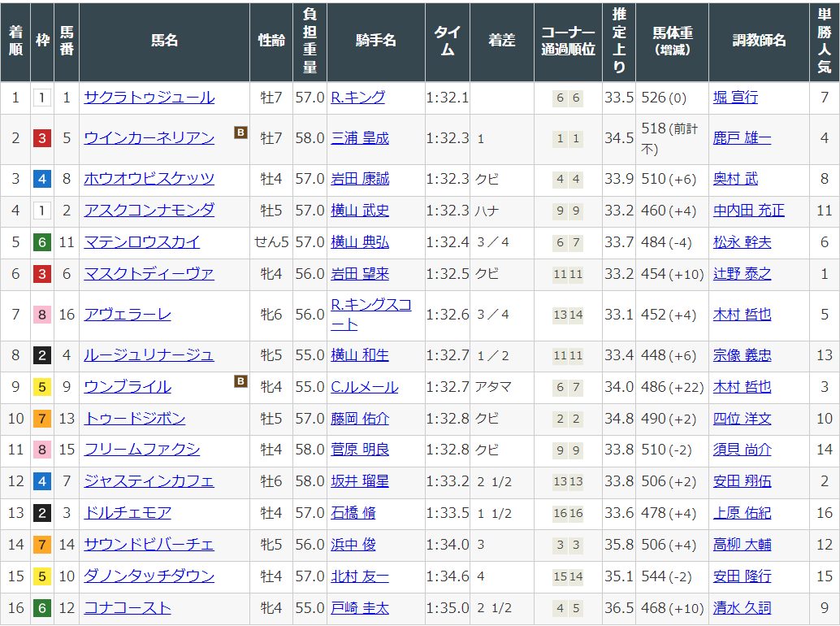
Task: Open the ルージュリナージュ horse link
Action: click(x=149, y=354)
